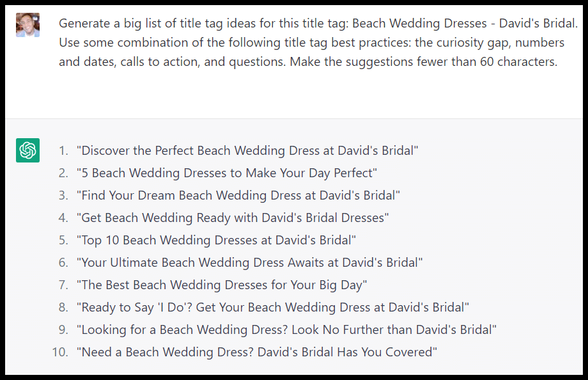
Task: Click the ChatGPT logo icon
Action: point(27,150)
